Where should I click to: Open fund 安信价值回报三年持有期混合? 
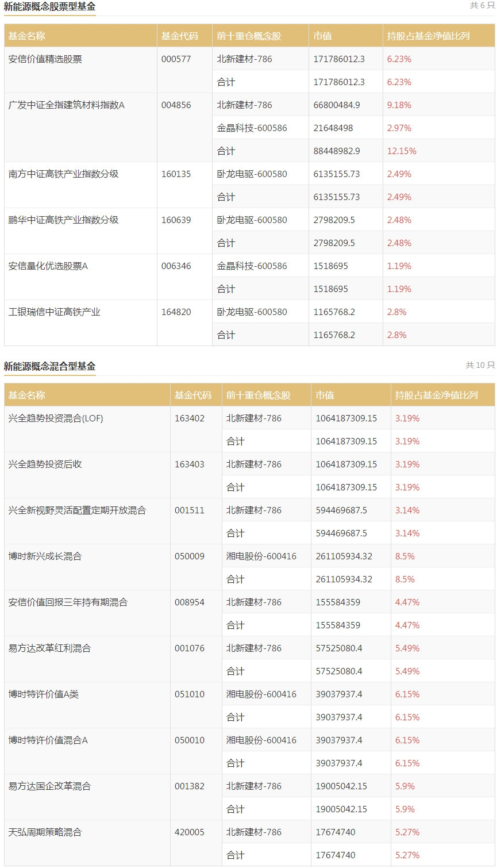68,602
